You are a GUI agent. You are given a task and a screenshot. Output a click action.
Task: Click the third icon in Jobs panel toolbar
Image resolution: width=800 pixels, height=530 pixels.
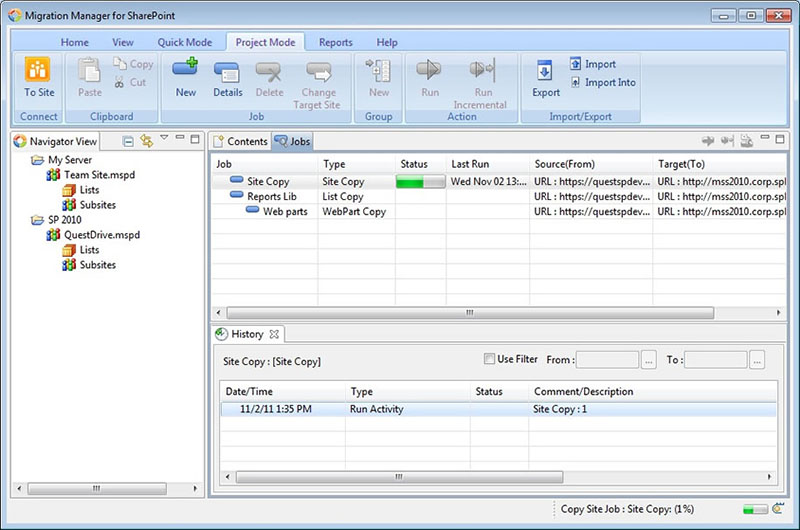coord(746,141)
